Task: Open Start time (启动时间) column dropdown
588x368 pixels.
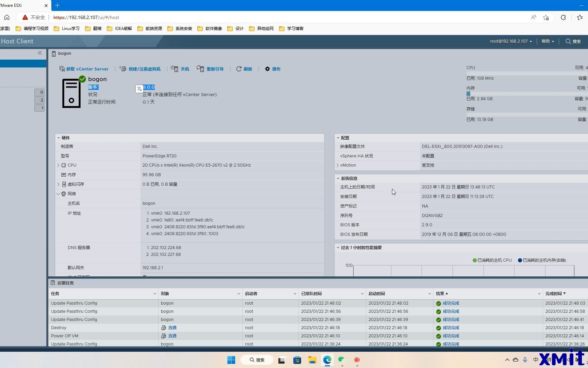Action: click(429, 294)
